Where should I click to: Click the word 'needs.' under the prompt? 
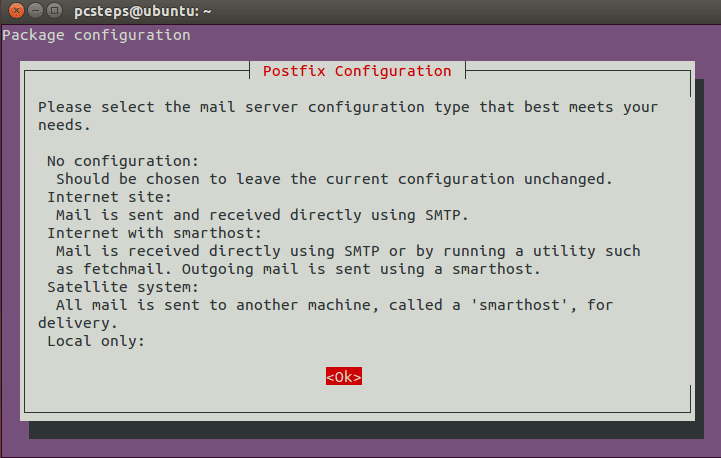point(64,125)
